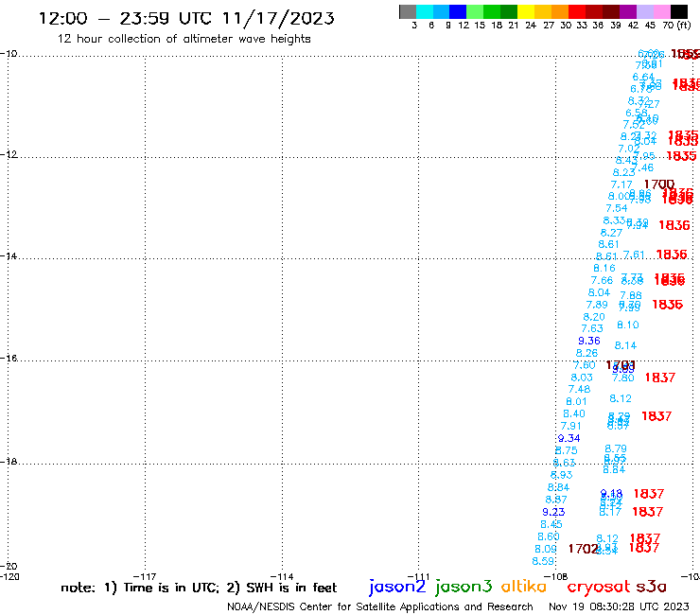Click the wave height value '8.59'
The width and height of the screenshot is (700, 615).
(543, 561)
